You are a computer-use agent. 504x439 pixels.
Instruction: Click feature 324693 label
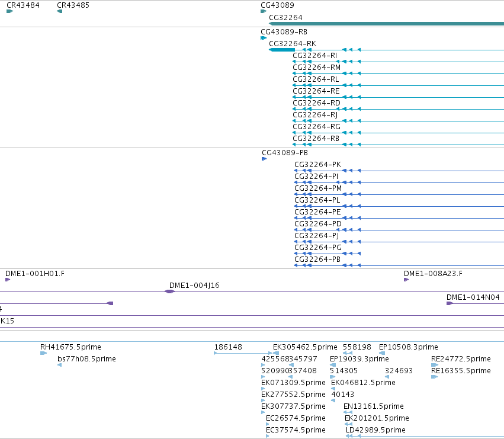399,371
